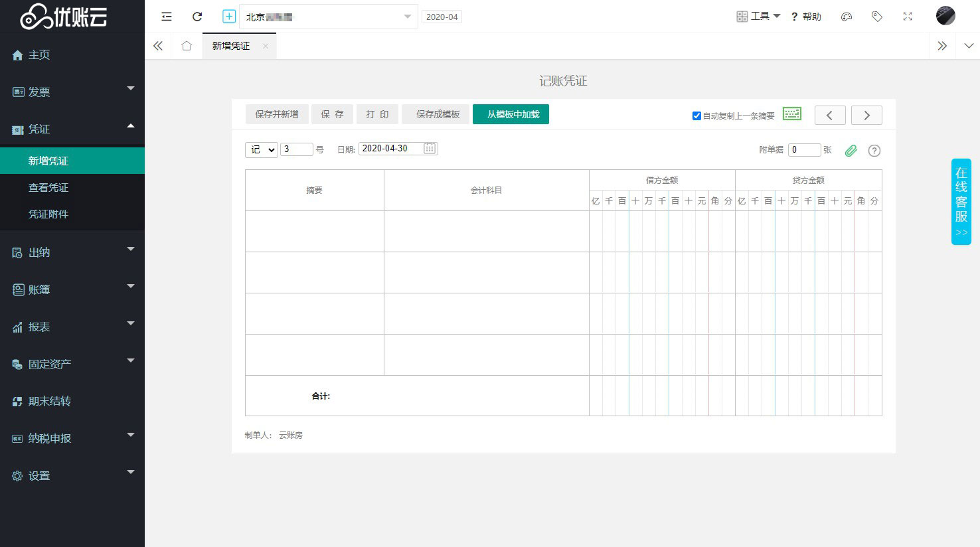Image resolution: width=980 pixels, height=547 pixels.
Task: Open the 记 voucher type dropdown
Action: [262, 150]
